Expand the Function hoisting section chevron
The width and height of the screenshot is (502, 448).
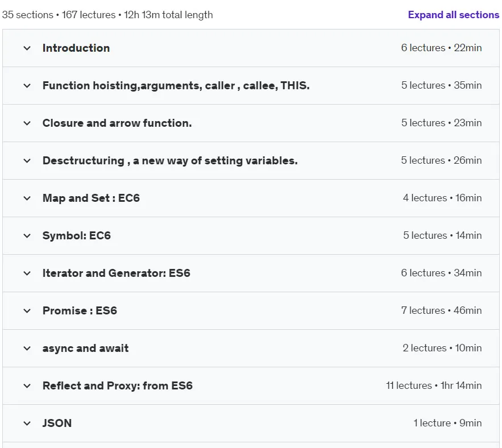pos(27,86)
